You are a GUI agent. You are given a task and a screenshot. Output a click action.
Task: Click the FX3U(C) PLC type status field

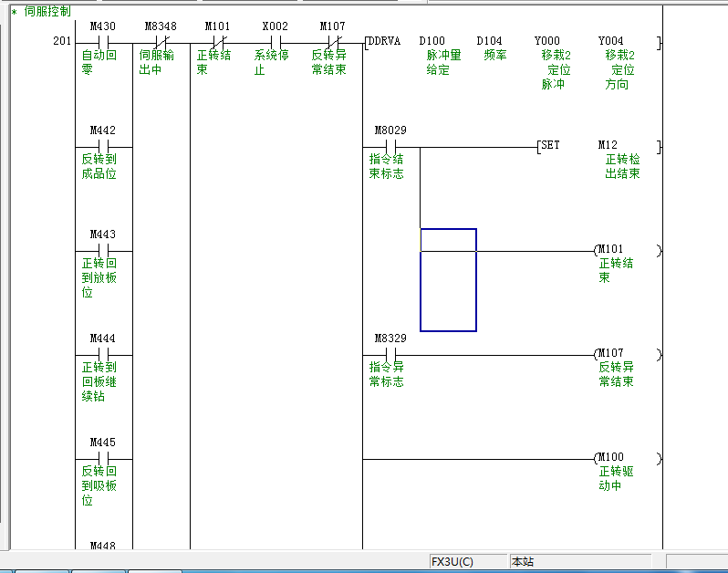(x=467, y=562)
